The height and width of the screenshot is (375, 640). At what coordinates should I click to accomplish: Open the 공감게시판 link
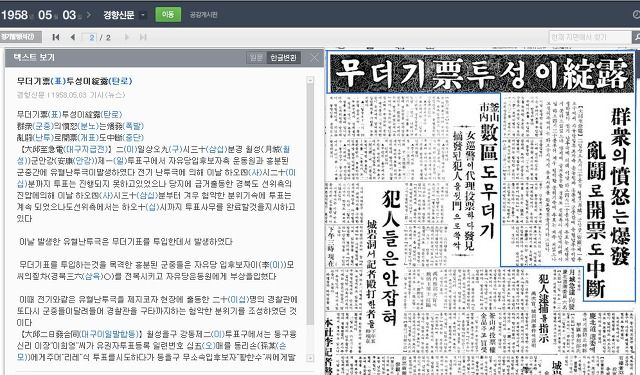[203, 15]
